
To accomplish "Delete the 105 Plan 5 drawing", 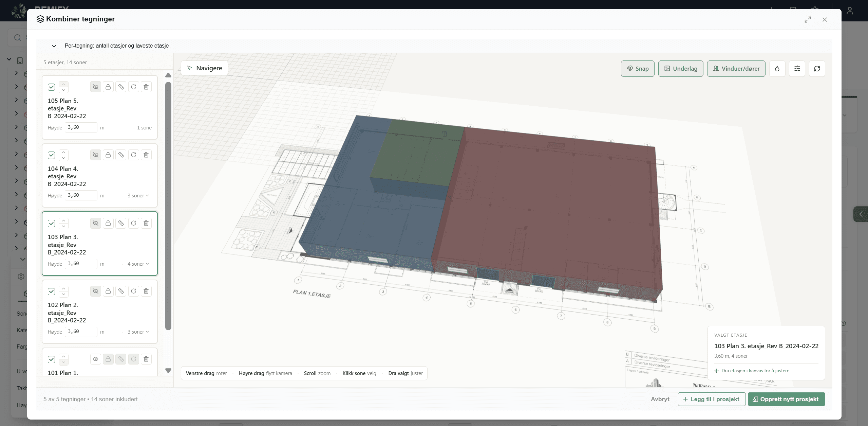I will [x=146, y=87].
